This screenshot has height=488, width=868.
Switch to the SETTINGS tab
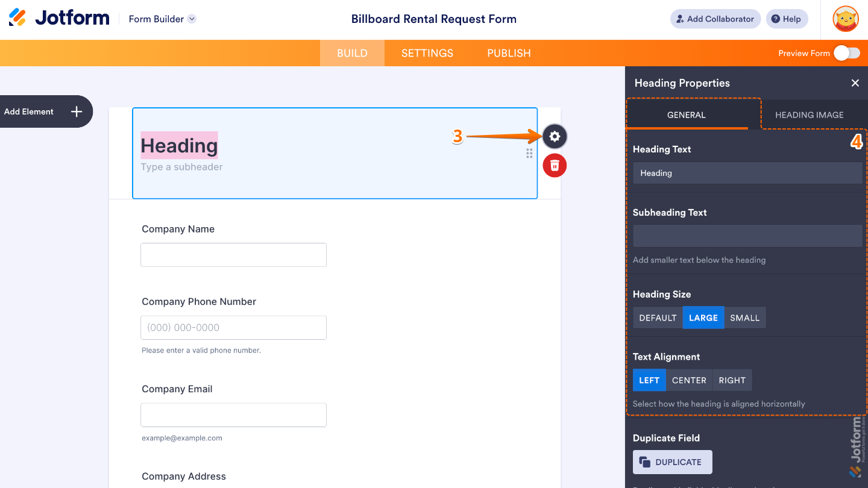coord(427,53)
